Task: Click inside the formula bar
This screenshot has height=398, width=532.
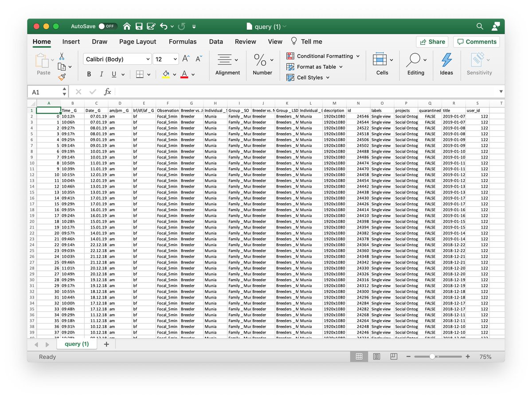Action: (306, 92)
